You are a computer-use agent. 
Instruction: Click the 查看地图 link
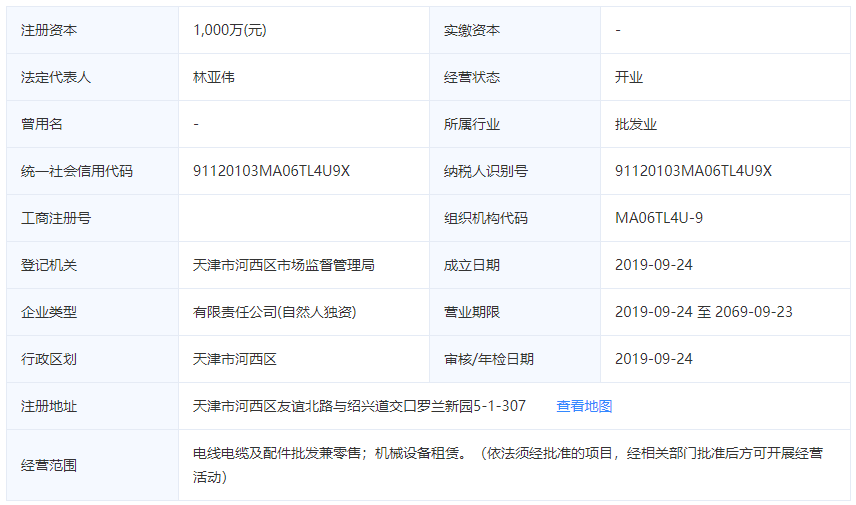(x=584, y=406)
